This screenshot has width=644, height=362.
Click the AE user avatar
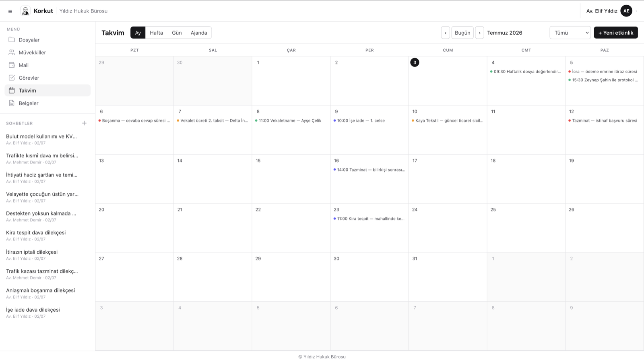626,11
